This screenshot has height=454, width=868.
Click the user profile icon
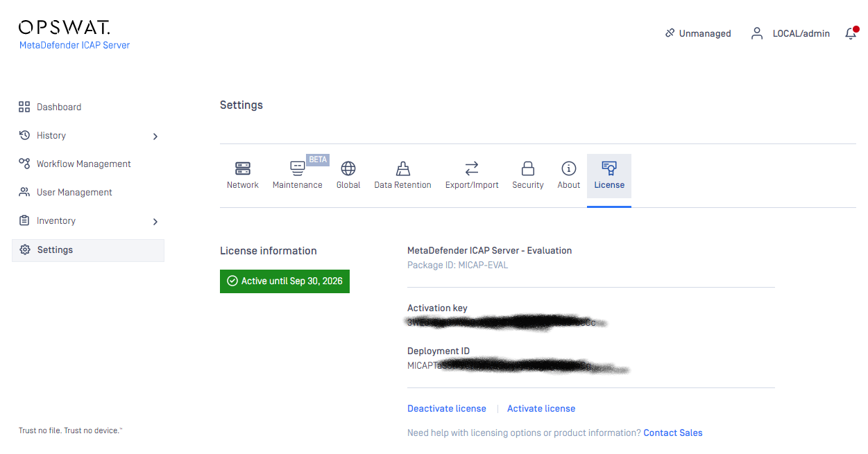tap(757, 33)
